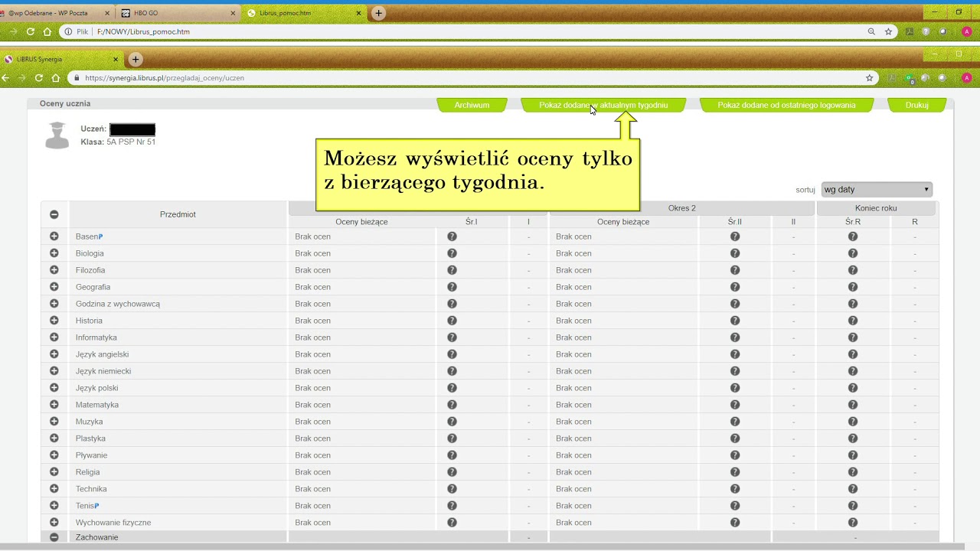Collapse all subjects with header minus icon
This screenshot has height=551, width=980.
(54, 214)
